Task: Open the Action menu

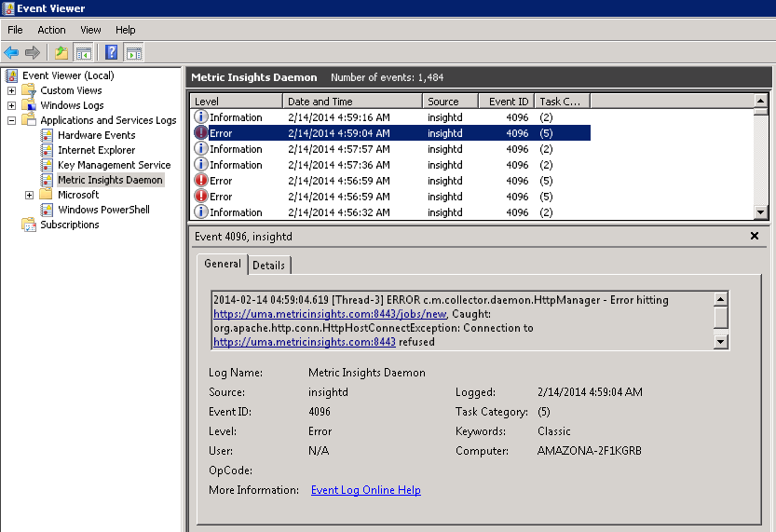Action: click(x=51, y=30)
